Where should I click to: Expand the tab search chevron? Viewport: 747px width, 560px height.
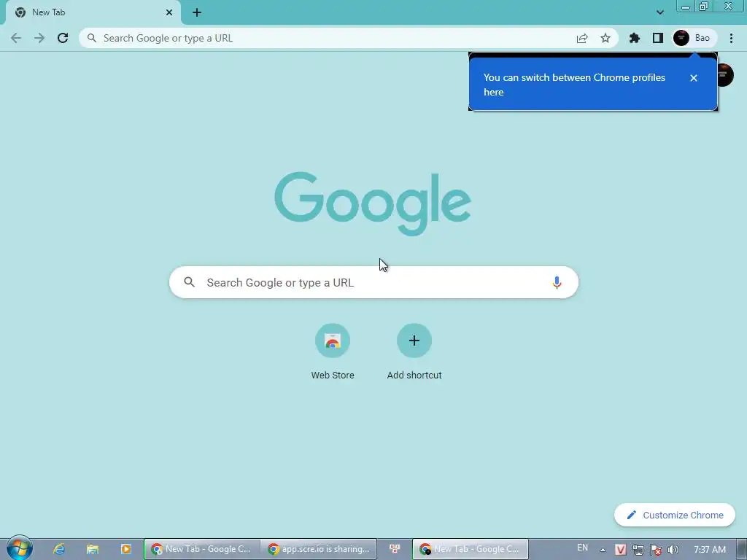pos(659,12)
